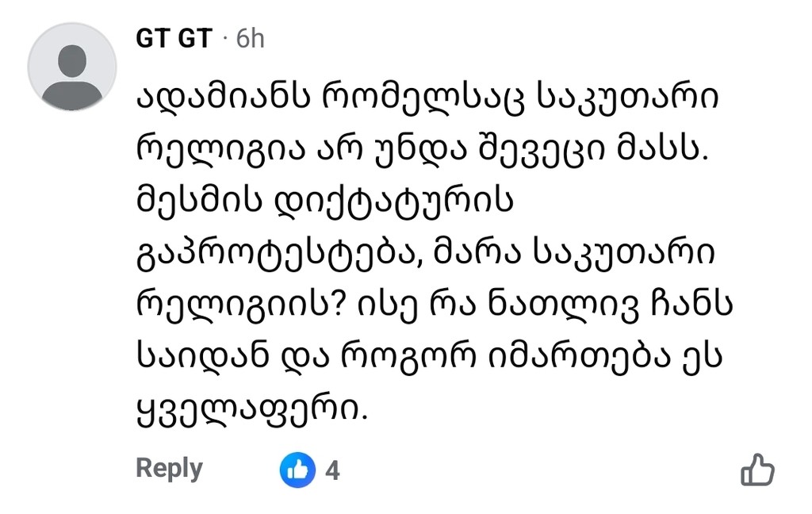Reply to GT GT's comment
The width and height of the screenshot is (812, 514).
pos(169,468)
